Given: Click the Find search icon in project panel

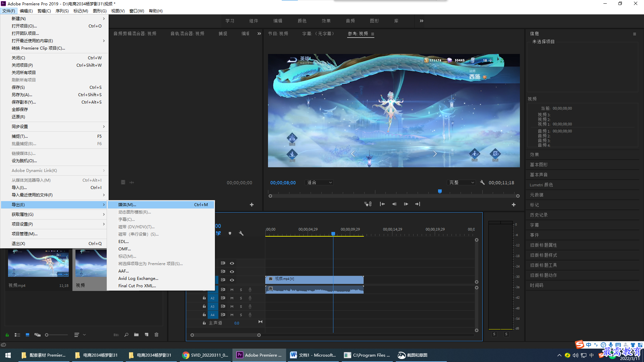Looking at the screenshot, I should pos(126,335).
